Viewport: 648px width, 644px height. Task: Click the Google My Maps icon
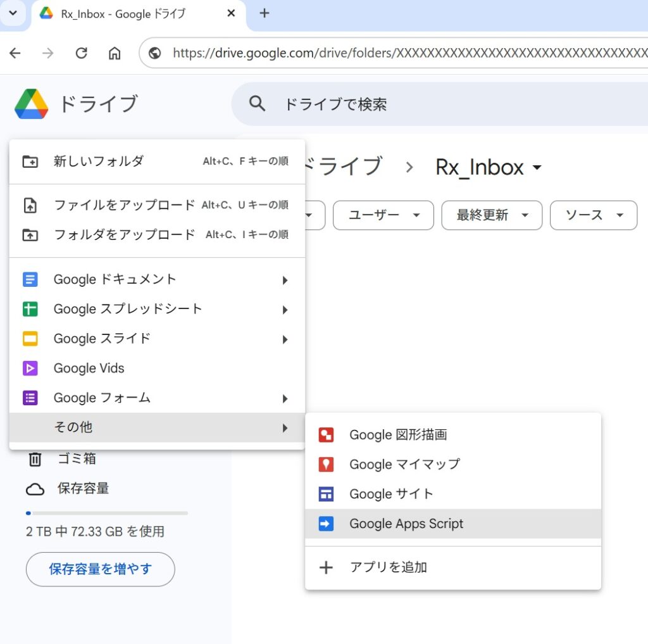[x=326, y=464]
